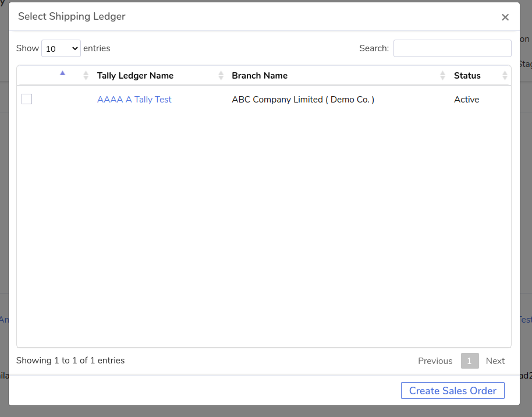Close the Select Shipping Ledger dialog

point(505,17)
